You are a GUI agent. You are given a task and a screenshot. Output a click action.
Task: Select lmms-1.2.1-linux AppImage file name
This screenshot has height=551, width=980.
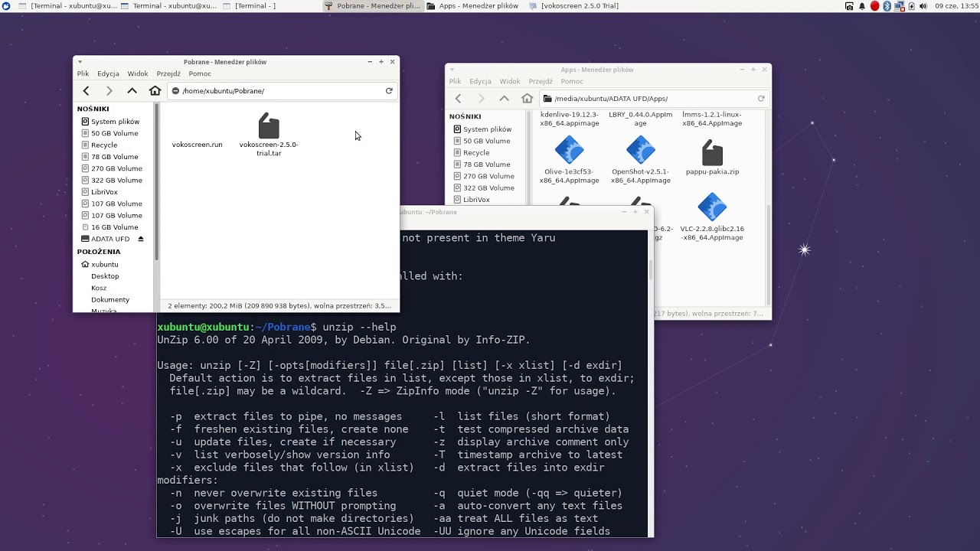(x=712, y=119)
